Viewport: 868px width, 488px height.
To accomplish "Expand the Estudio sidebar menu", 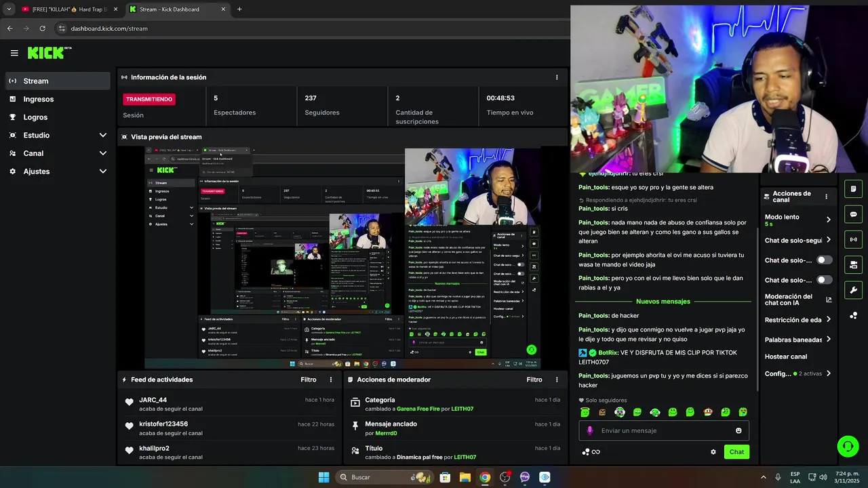I will point(57,136).
